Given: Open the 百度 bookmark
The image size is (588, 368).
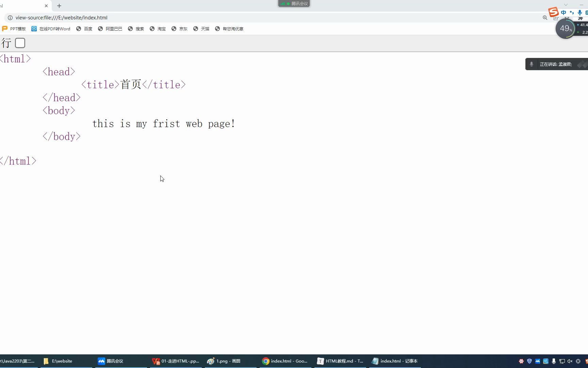Looking at the screenshot, I should (x=84, y=29).
